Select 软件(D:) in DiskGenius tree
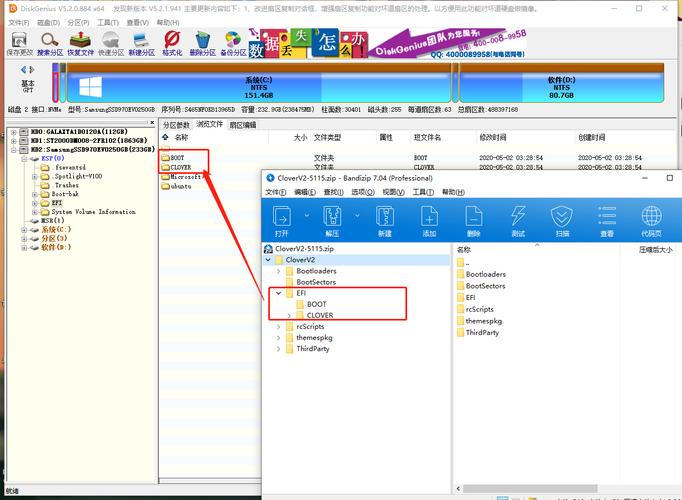The height and width of the screenshot is (500, 682). (x=56, y=247)
